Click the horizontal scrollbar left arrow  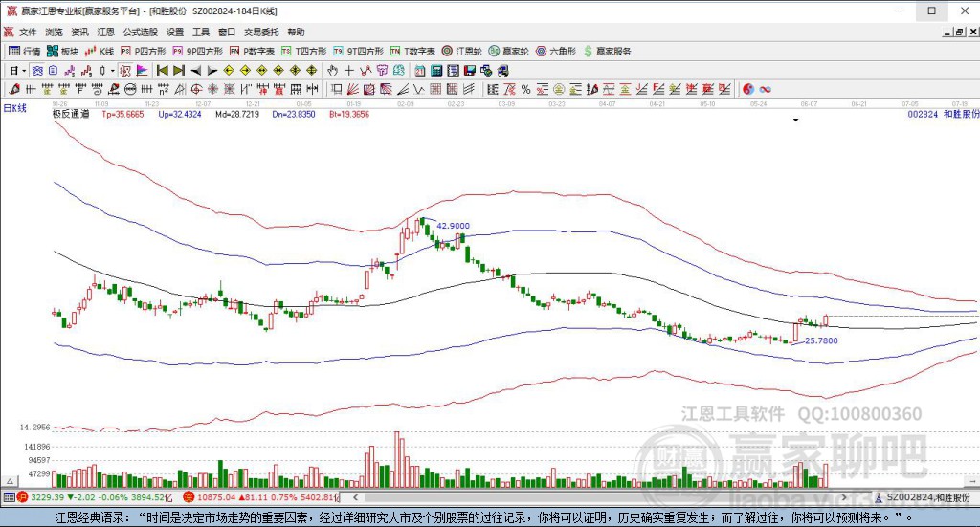[356, 497]
